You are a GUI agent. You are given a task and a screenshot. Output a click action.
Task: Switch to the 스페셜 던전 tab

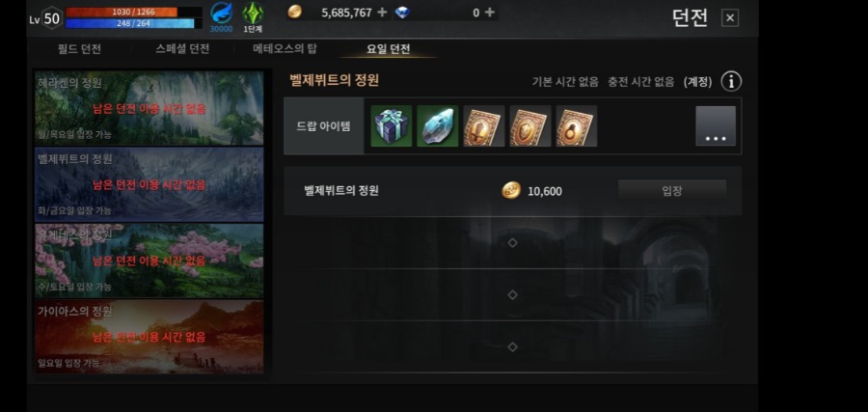(x=182, y=49)
